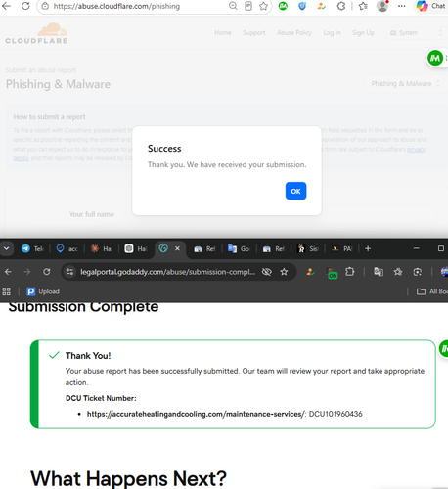Viewport: 448px width, 489px height.
Task: Bookmark the GoDaddy page with star
Action: point(284,272)
